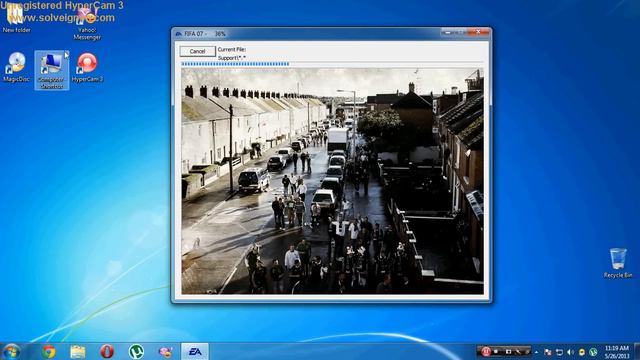Show hidden system tray icons

[x=536, y=352]
